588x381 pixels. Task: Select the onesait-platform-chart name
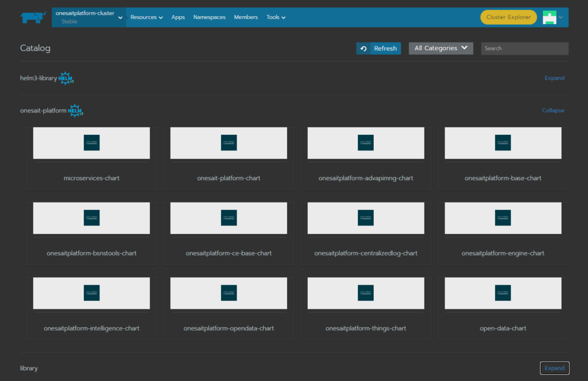[229, 178]
